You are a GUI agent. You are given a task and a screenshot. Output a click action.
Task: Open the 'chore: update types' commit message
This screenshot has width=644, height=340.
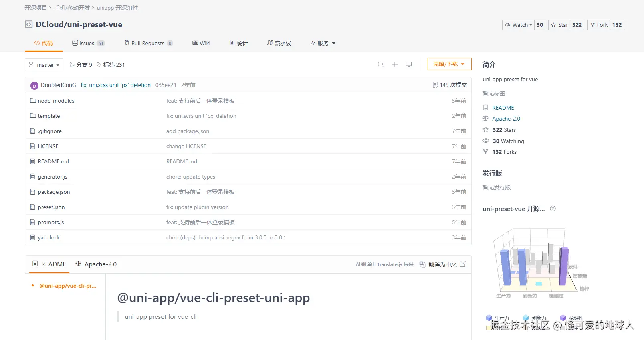(x=191, y=177)
